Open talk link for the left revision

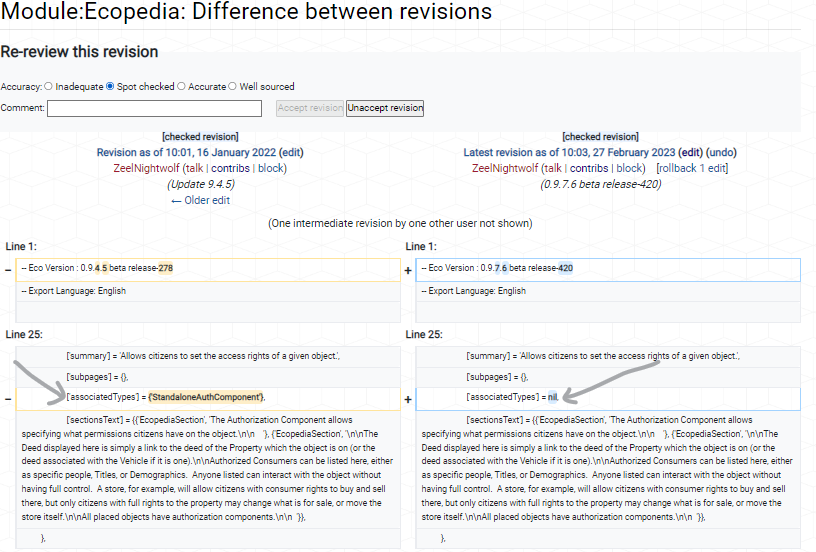tap(195, 168)
